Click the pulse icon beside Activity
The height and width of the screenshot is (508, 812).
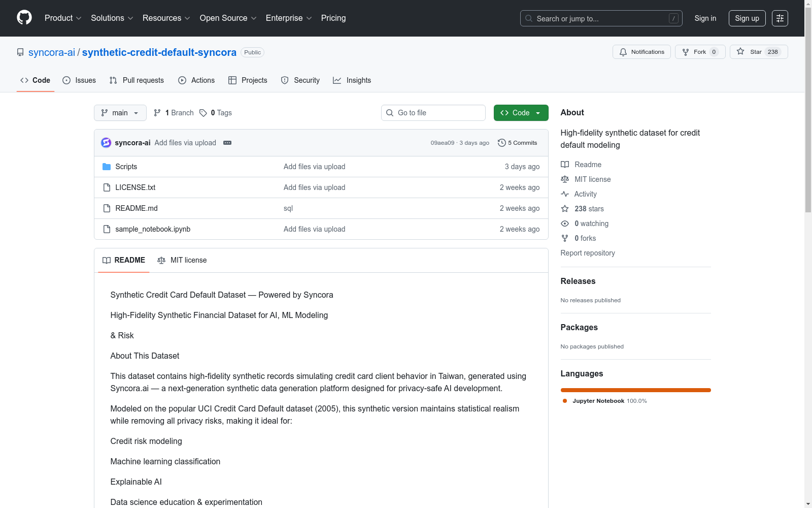pos(565,194)
